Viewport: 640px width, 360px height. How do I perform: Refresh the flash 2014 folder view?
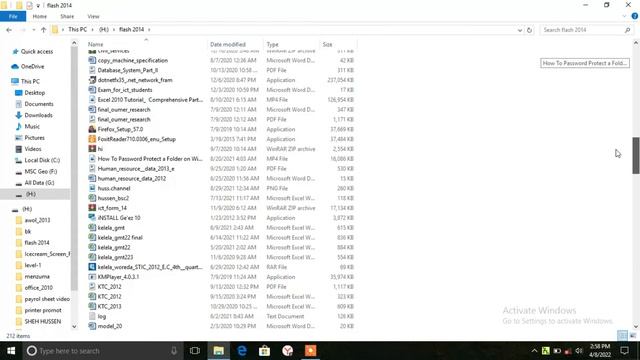tap(529, 30)
